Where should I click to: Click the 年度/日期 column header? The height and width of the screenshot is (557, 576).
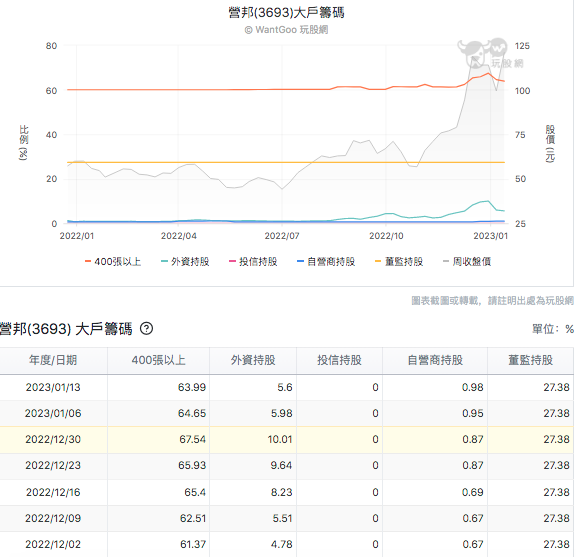(x=53, y=360)
